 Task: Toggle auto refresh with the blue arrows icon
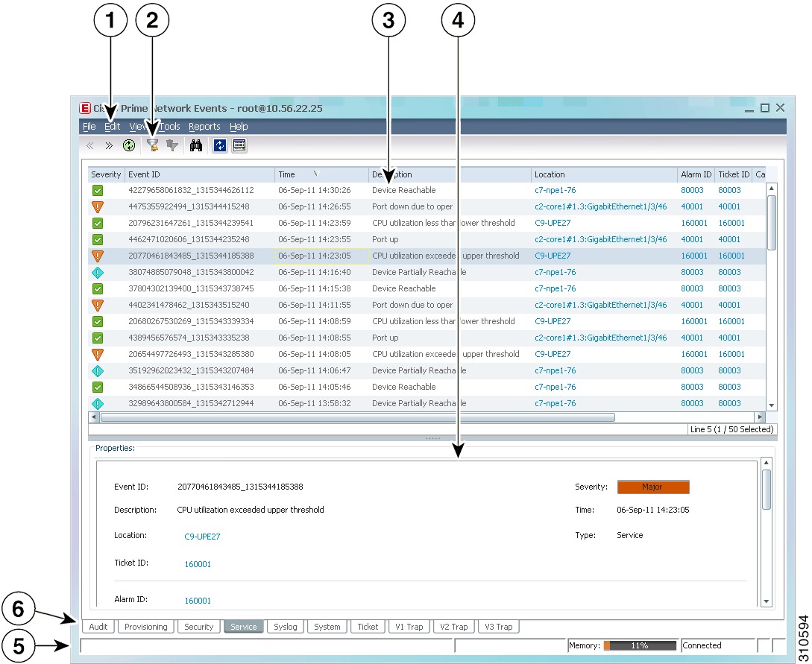[219, 145]
